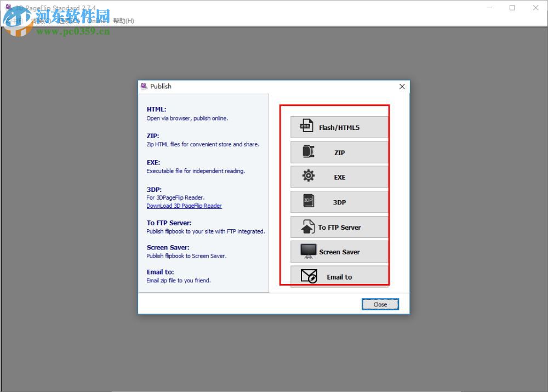Click the "Email to:" heading
The width and height of the screenshot is (548, 392).
[x=160, y=272]
